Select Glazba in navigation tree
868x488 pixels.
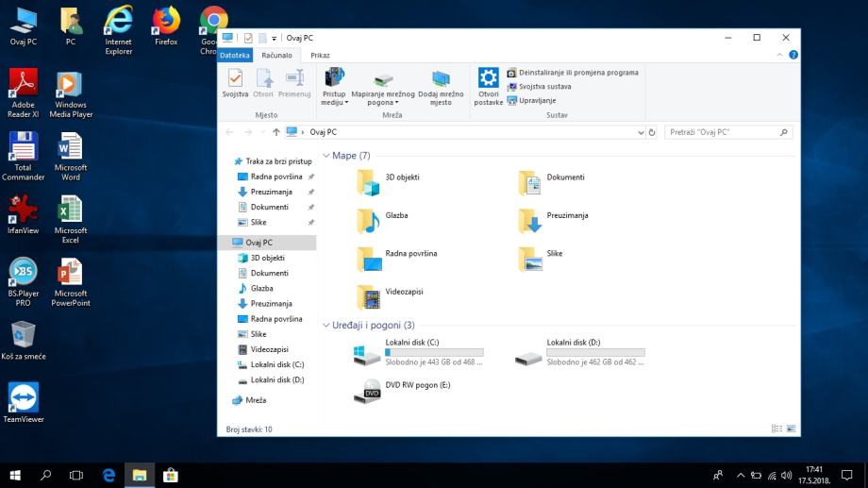pos(256,289)
